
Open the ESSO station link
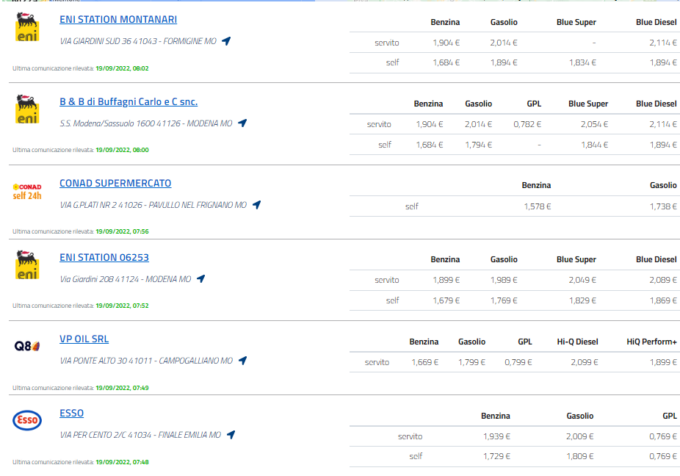coord(72,413)
